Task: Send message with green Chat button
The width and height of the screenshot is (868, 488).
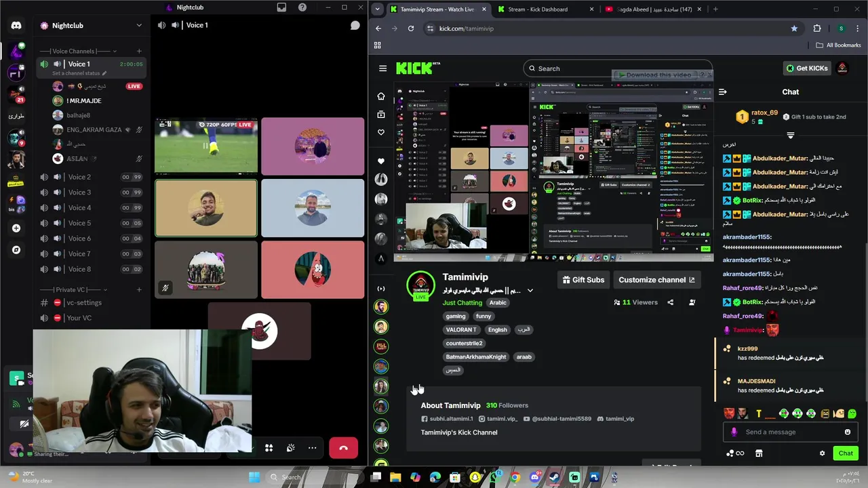Action: [x=846, y=453]
